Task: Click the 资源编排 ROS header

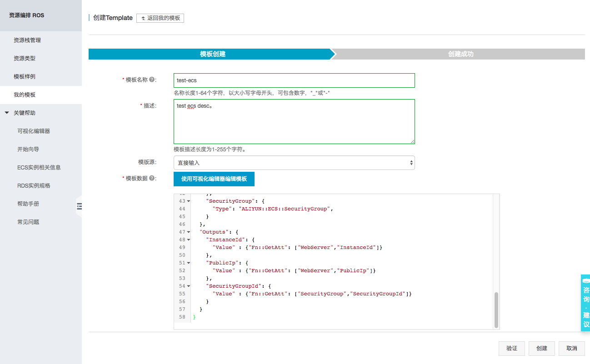Action: pos(26,15)
